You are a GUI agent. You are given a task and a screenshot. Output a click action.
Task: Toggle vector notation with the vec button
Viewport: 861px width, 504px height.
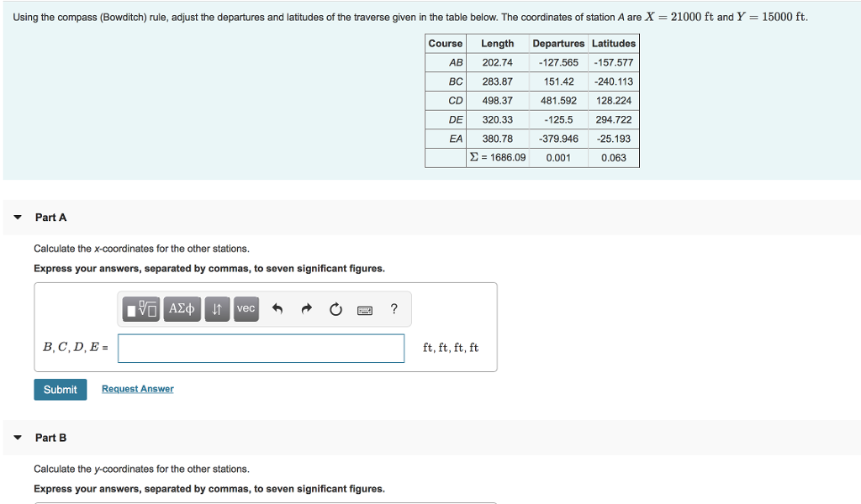pos(246,309)
